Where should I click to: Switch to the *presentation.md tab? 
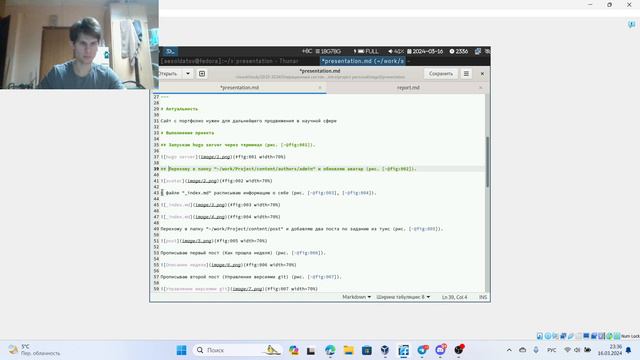240,87
